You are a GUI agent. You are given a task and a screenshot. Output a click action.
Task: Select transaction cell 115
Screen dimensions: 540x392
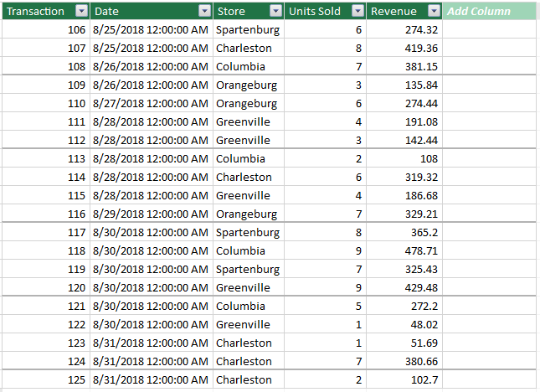(46, 195)
